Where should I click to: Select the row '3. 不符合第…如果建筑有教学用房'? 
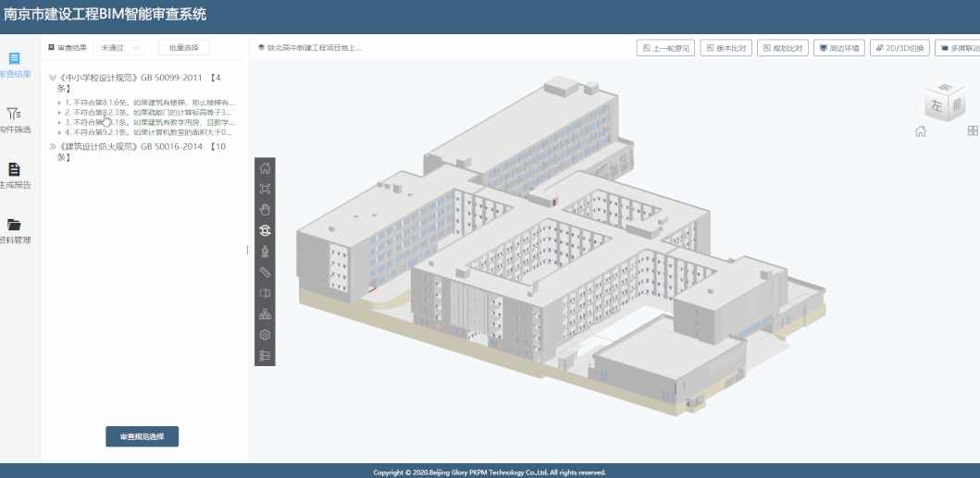(149, 122)
